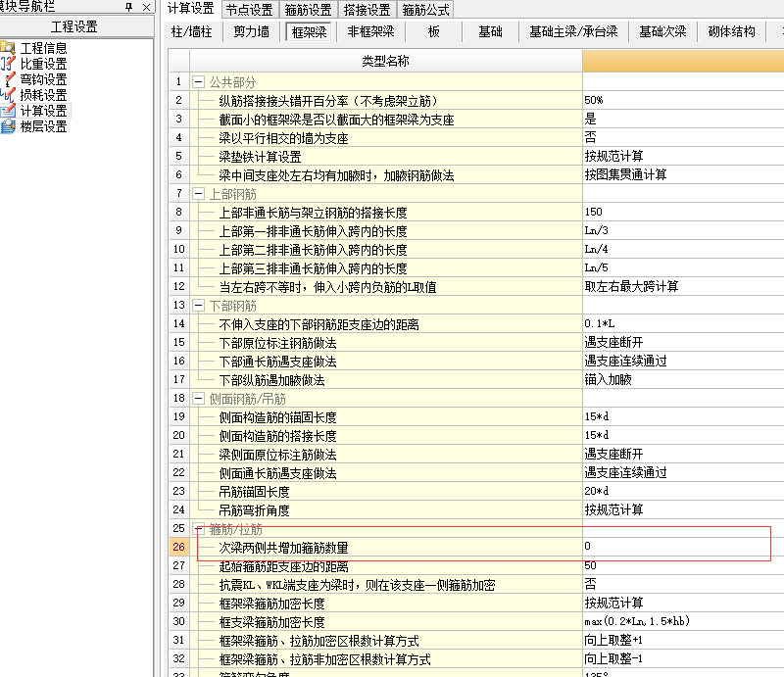Collapse the 箍筋/拉筋 group
This screenshot has width=784, height=677.
[199, 528]
